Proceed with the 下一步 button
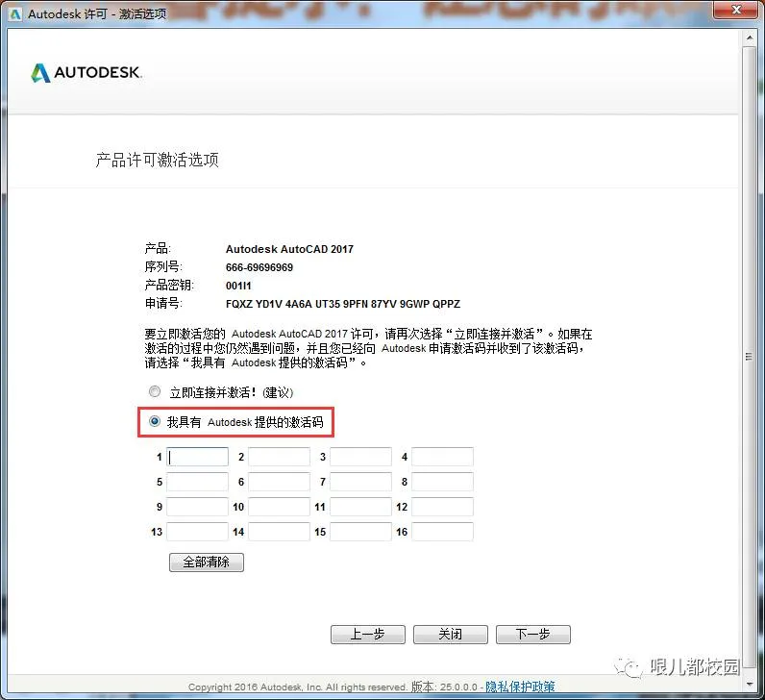Viewport: 765px width, 700px height. click(533, 635)
